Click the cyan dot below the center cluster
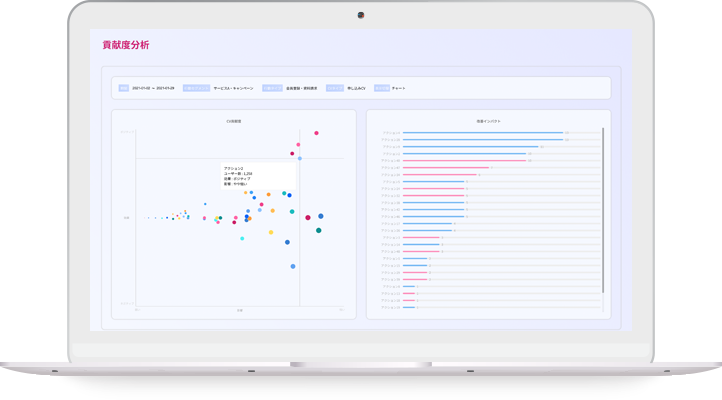Screen dimensions: 722x400 (x=241, y=238)
